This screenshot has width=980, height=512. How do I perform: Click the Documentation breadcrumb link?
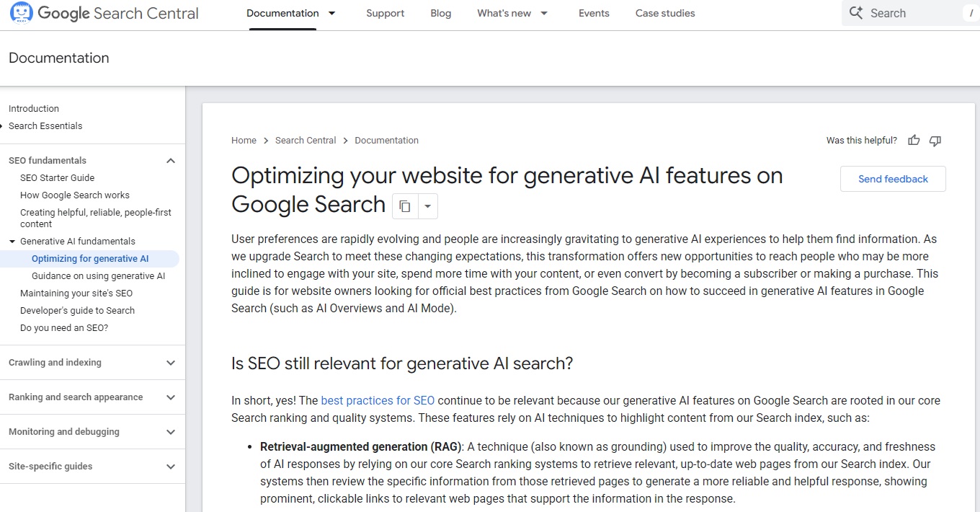[x=386, y=141]
